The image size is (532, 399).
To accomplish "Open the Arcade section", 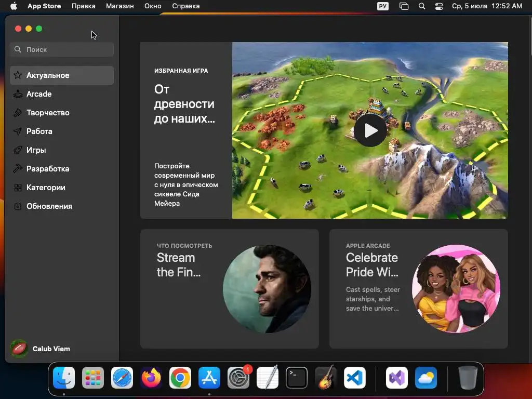I will coord(62,94).
